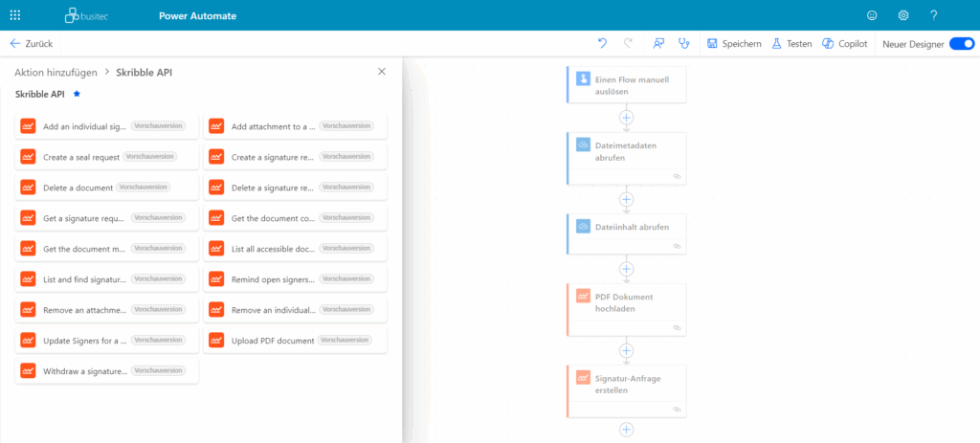This screenshot has height=443, width=980.
Task: Toggle the Skribble API favorite star
Action: (x=77, y=94)
